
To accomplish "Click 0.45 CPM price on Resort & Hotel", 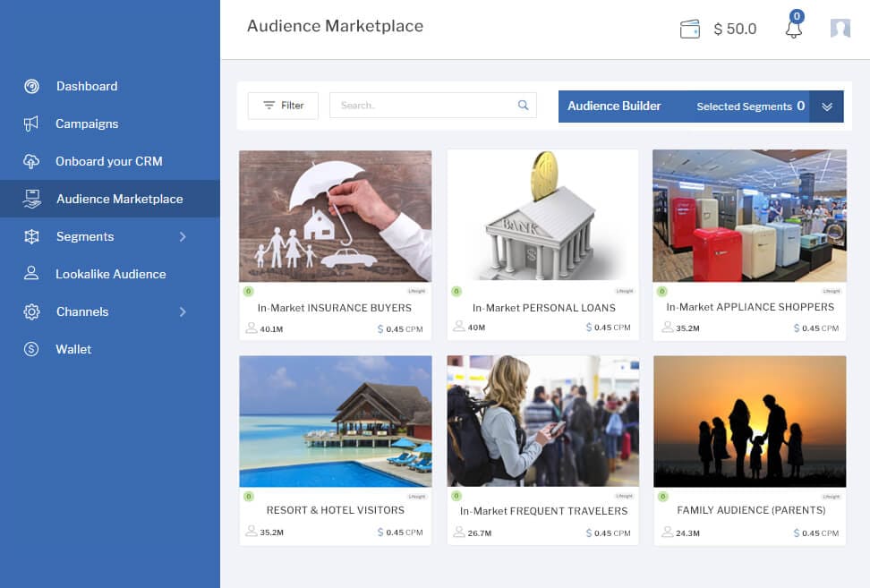I will click(405, 532).
